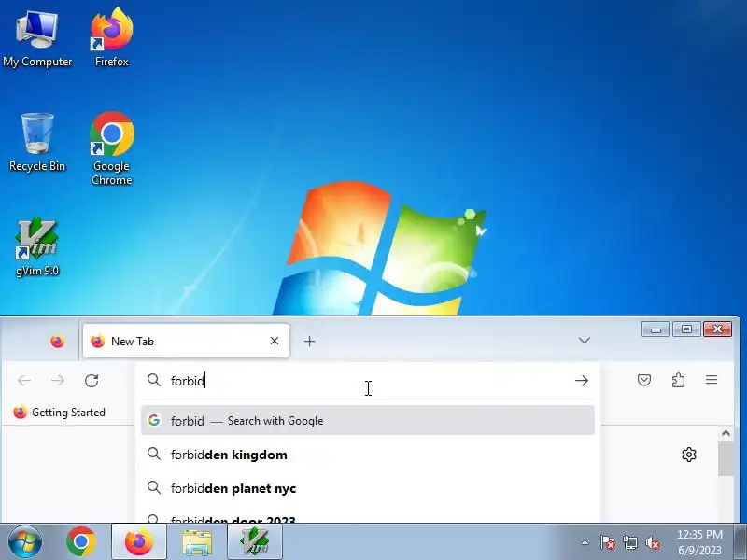The height and width of the screenshot is (560, 747).
Task: Open the Action Center flag icon
Action: click(x=608, y=542)
